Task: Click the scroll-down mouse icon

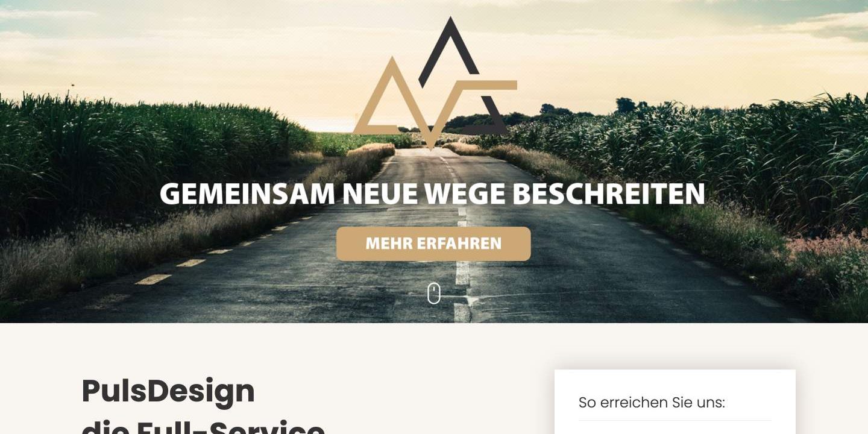Action: point(434,294)
